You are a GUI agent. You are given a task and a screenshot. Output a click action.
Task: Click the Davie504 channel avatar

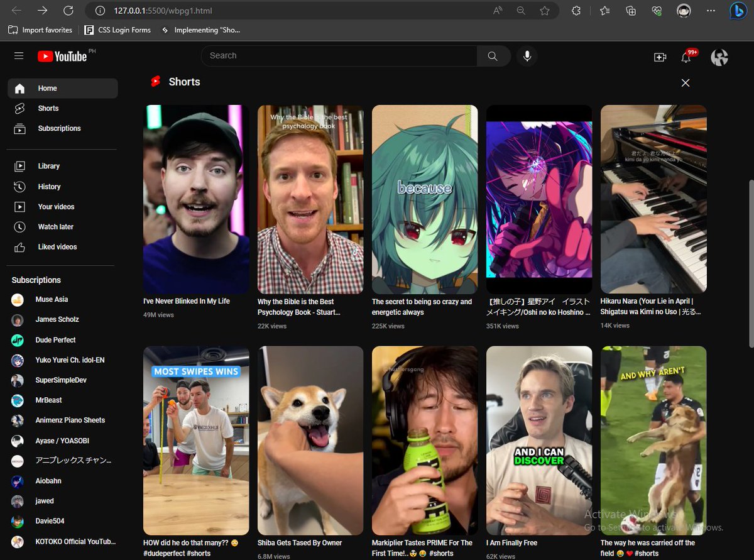point(18,522)
